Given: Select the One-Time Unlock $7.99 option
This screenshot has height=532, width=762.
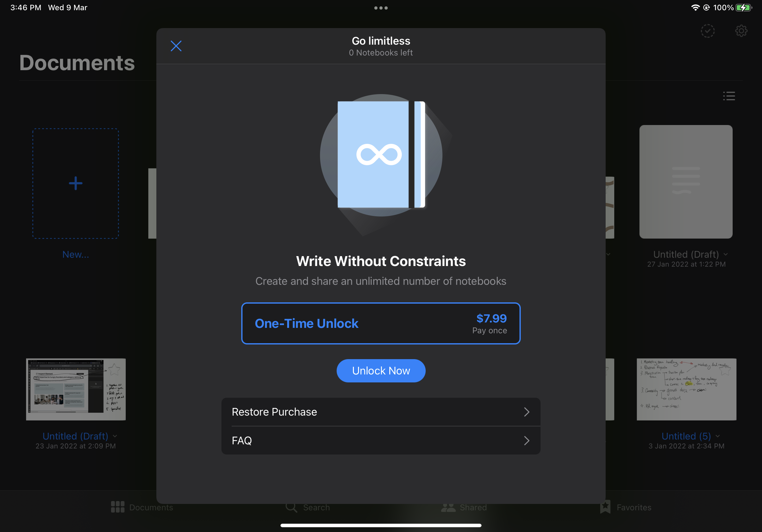Looking at the screenshot, I should coord(381,323).
